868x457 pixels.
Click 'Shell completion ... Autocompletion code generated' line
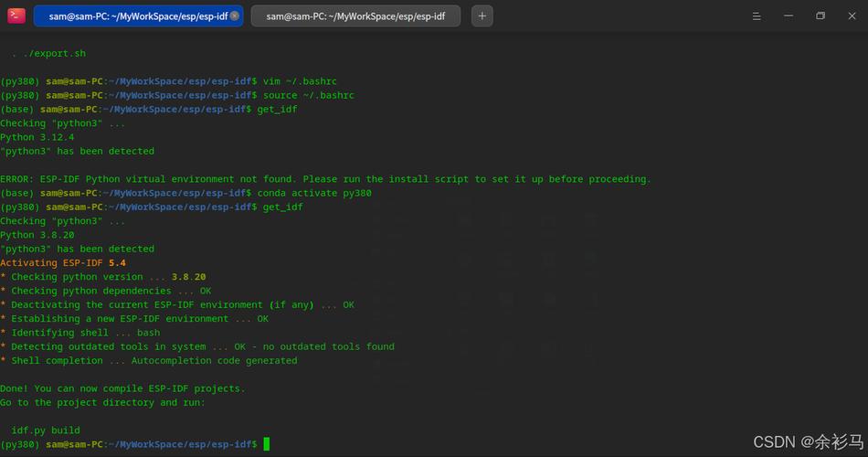tap(149, 360)
